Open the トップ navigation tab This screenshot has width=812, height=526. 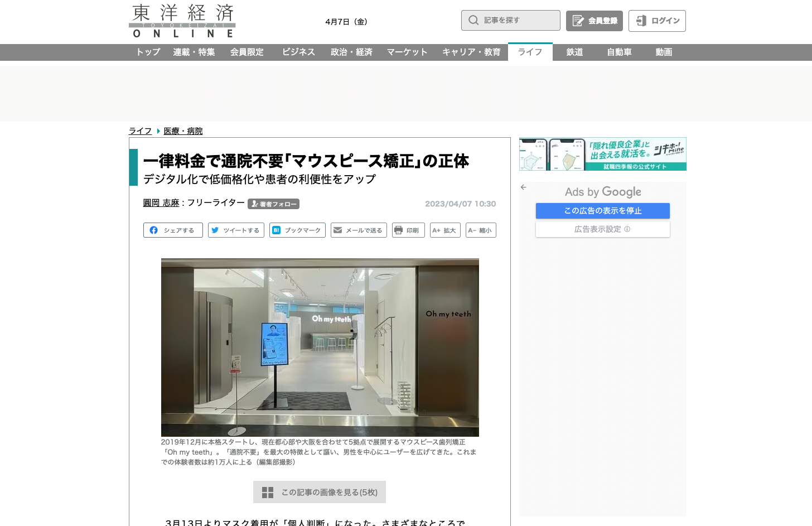148,52
